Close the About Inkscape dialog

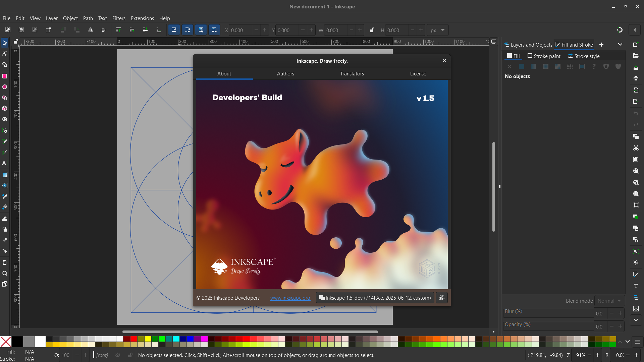444,61
